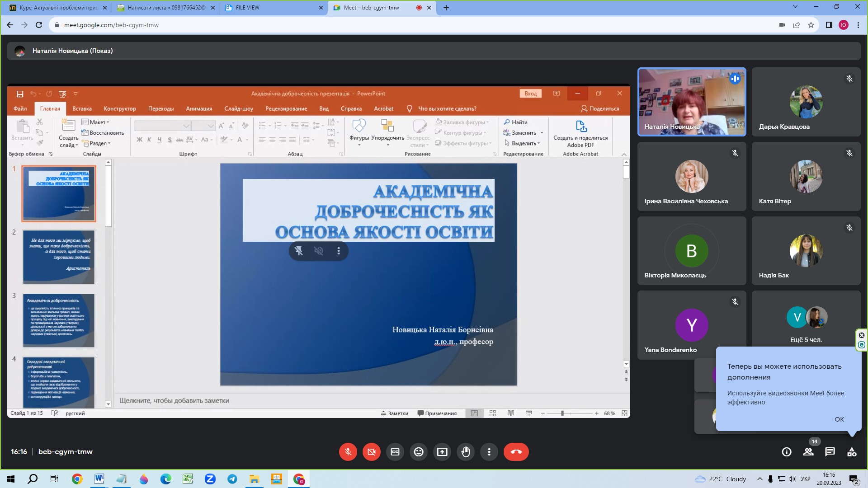Screen dimensions: 868x488
Task: Switch to reading view icon
Action: [511, 413]
